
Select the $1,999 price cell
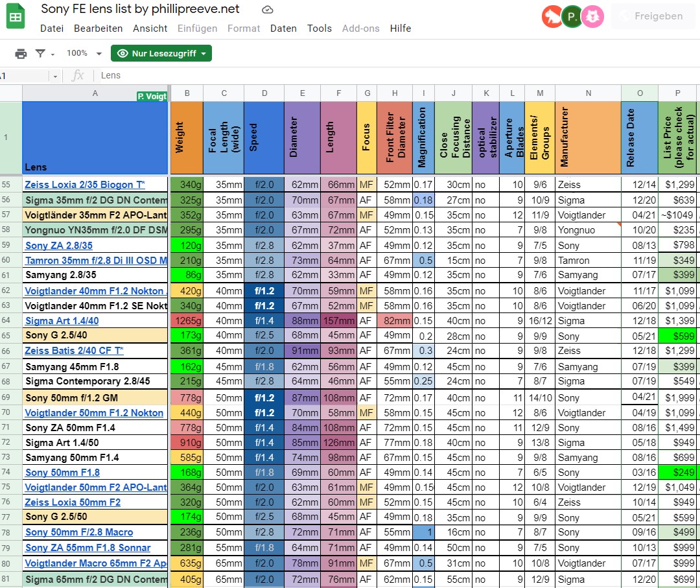click(x=677, y=398)
